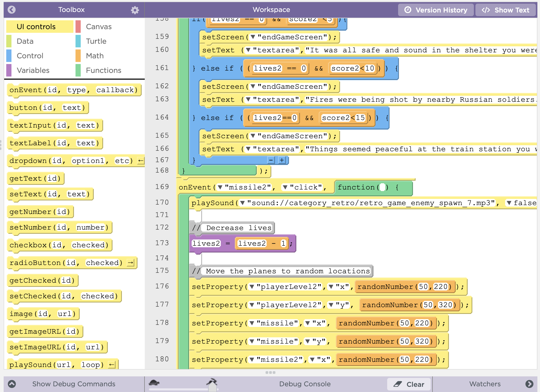Open the "missile2" id dropdown in onEvent
The height and width of the screenshot is (392, 540).
point(220,187)
